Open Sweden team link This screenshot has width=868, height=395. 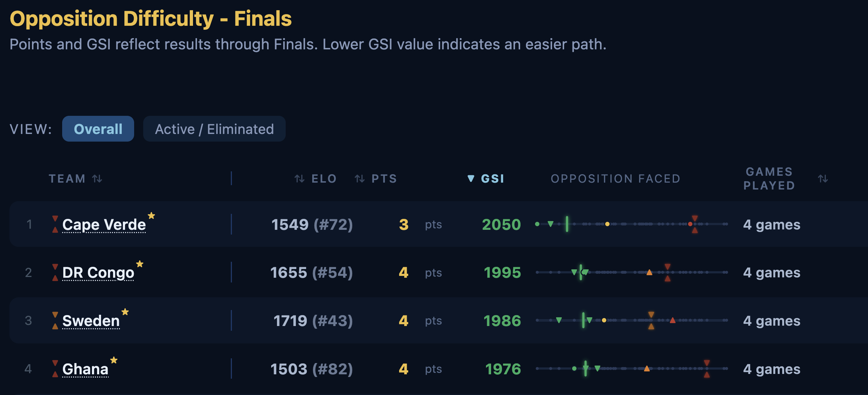click(91, 321)
